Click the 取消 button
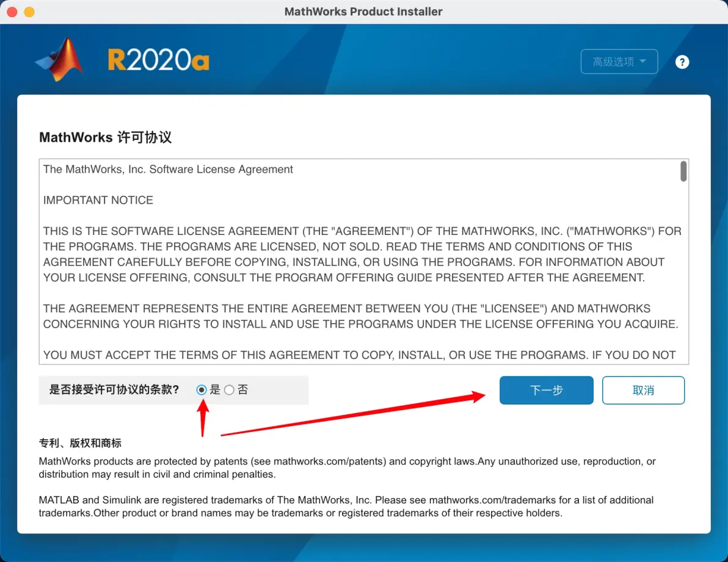 tap(643, 390)
